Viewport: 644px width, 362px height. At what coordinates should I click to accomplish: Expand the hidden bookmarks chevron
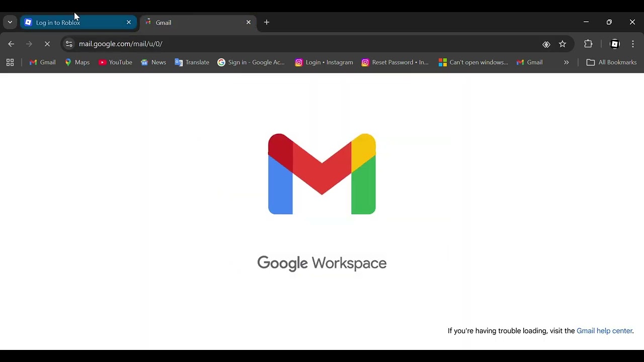[x=567, y=62]
